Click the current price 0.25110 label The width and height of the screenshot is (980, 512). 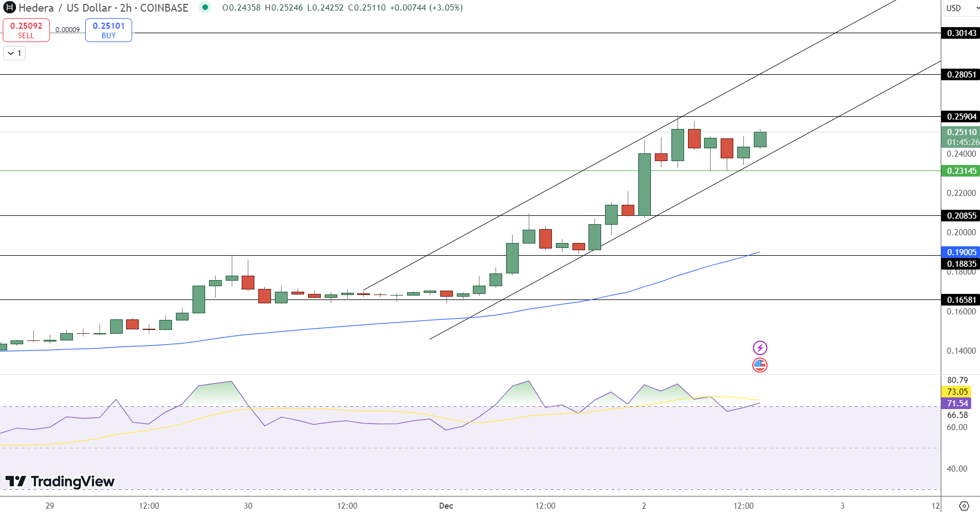pyautogui.click(x=961, y=132)
